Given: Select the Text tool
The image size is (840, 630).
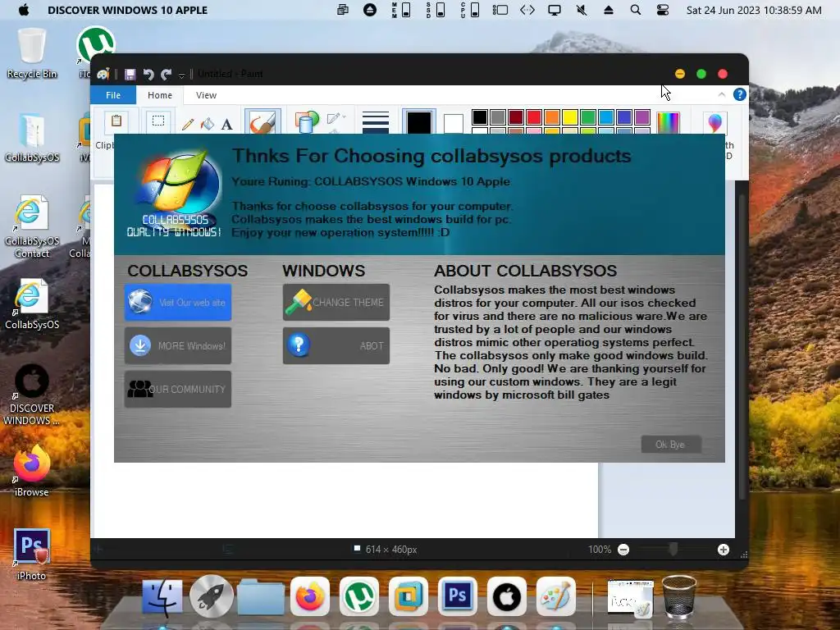Looking at the screenshot, I should coord(226,125).
